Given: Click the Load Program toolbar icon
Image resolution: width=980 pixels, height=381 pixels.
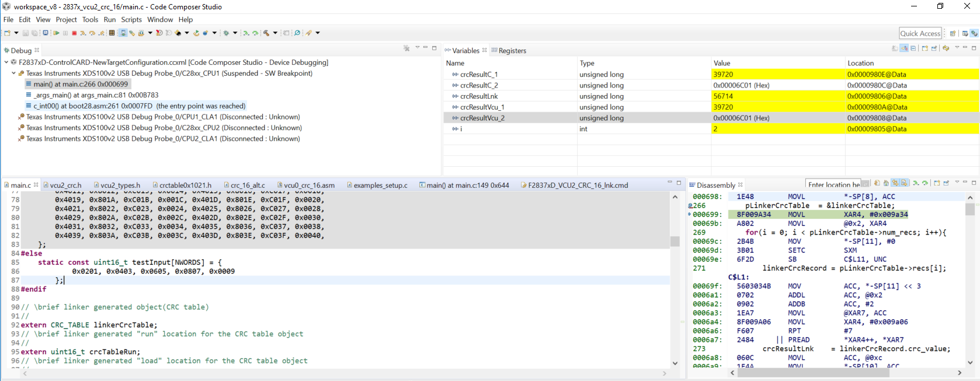Looking at the screenshot, I should pos(141,33).
